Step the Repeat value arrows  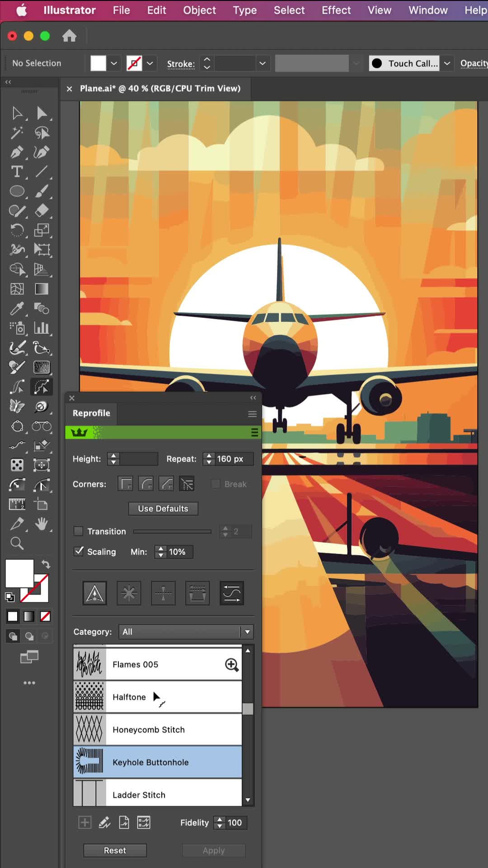209,459
